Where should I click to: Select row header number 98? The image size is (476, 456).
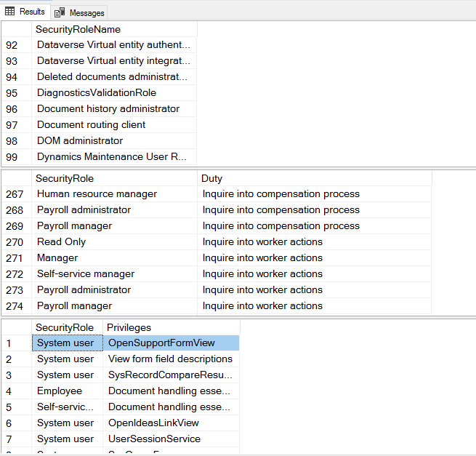(x=17, y=141)
